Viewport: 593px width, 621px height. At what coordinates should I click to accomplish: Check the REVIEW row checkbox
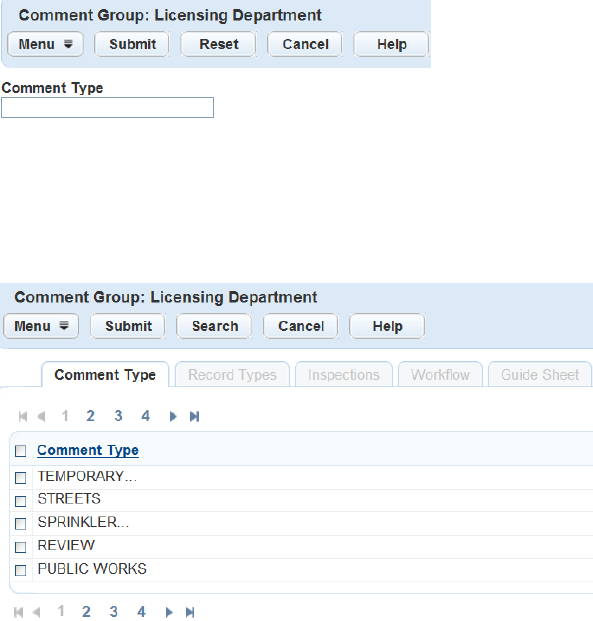(x=21, y=547)
